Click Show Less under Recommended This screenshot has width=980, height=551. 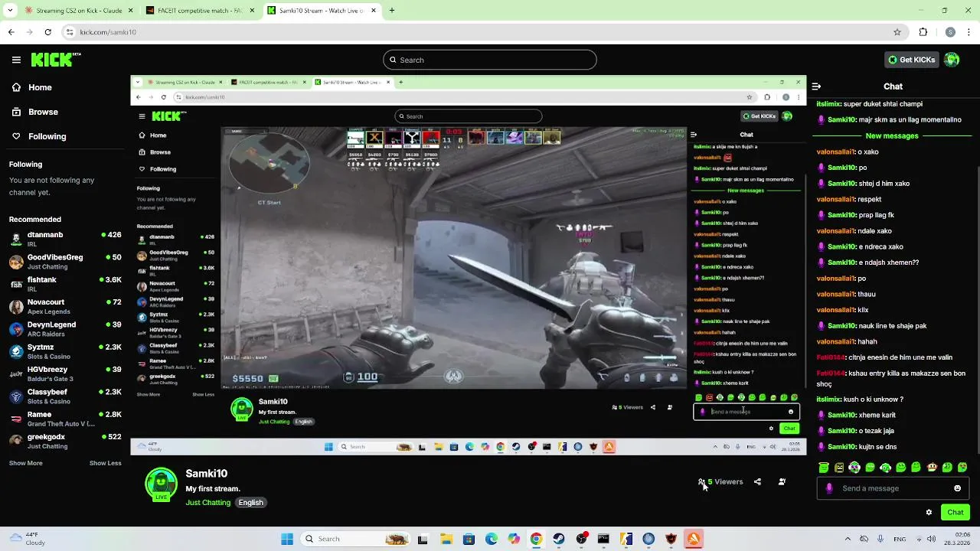click(x=105, y=463)
